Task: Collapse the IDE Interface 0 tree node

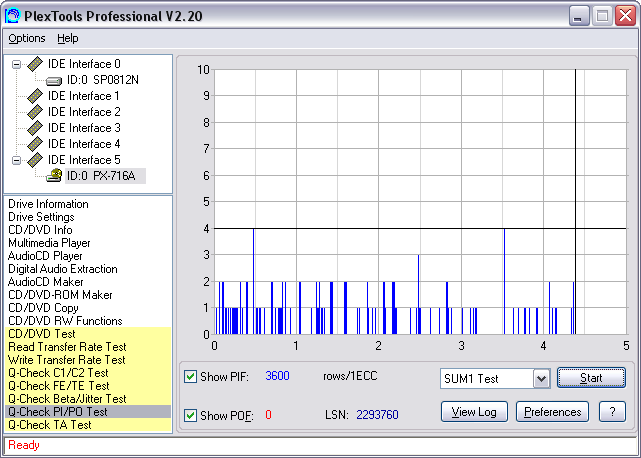Action: click(x=16, y=64)
